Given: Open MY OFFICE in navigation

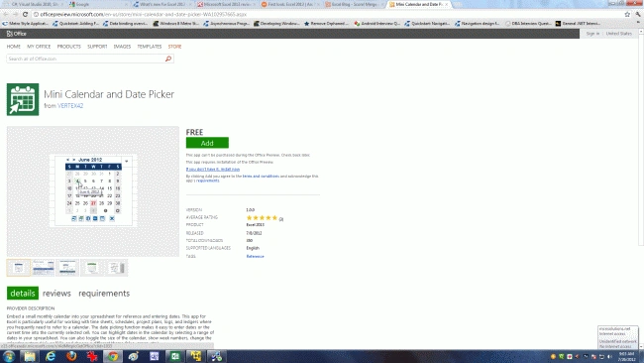Looking at the screenshot, I should pyautogui.click(x=39, y=47).
